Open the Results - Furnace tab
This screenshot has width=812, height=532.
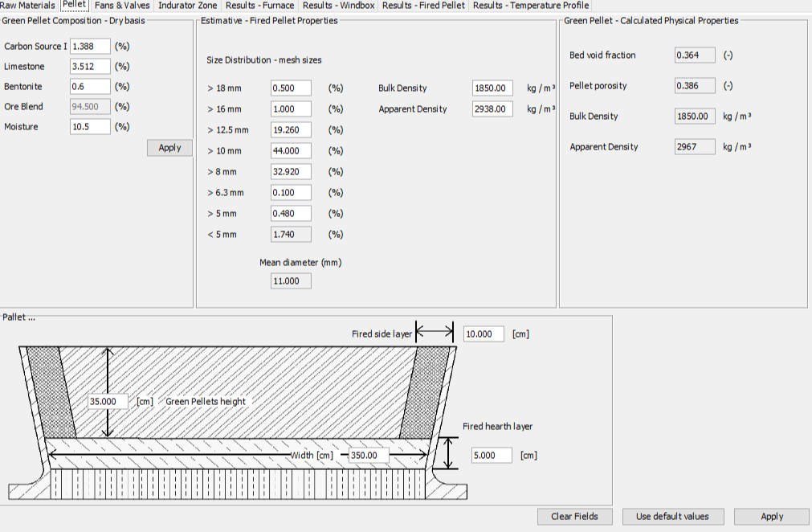[259, 6]
